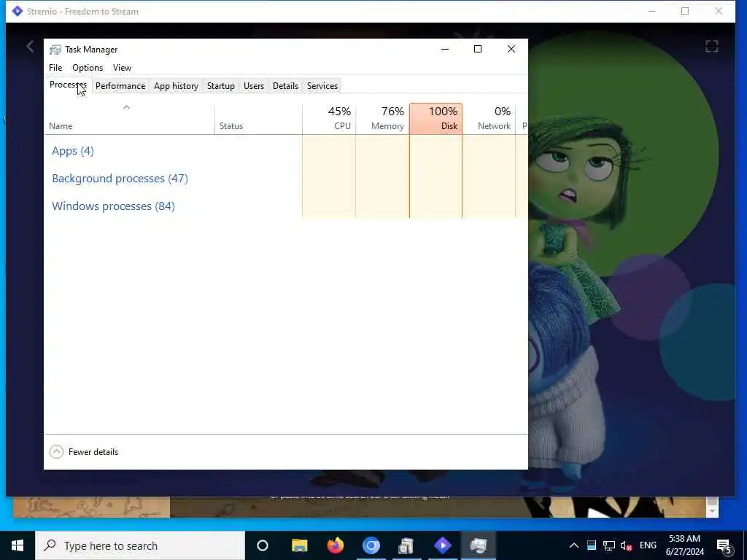747x560 pixels.
Task: Click the Apps (4) group heading
Action: (x=73, y=151)
